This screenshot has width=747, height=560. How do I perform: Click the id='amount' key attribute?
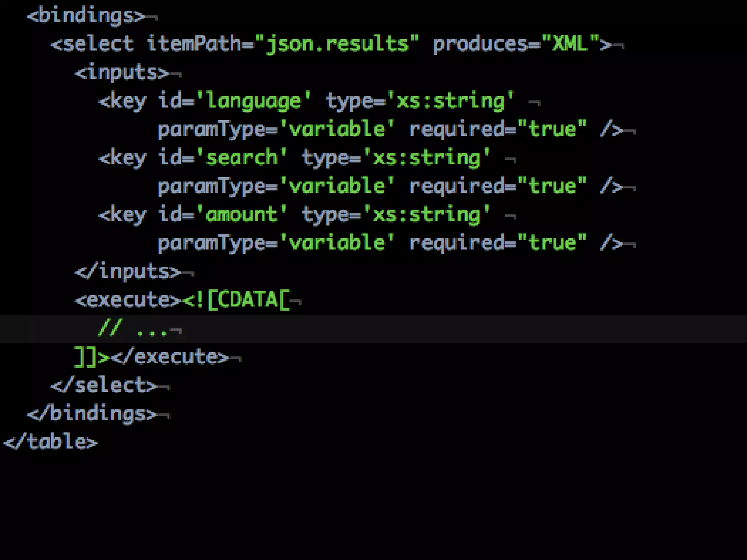tap(222, 215)
